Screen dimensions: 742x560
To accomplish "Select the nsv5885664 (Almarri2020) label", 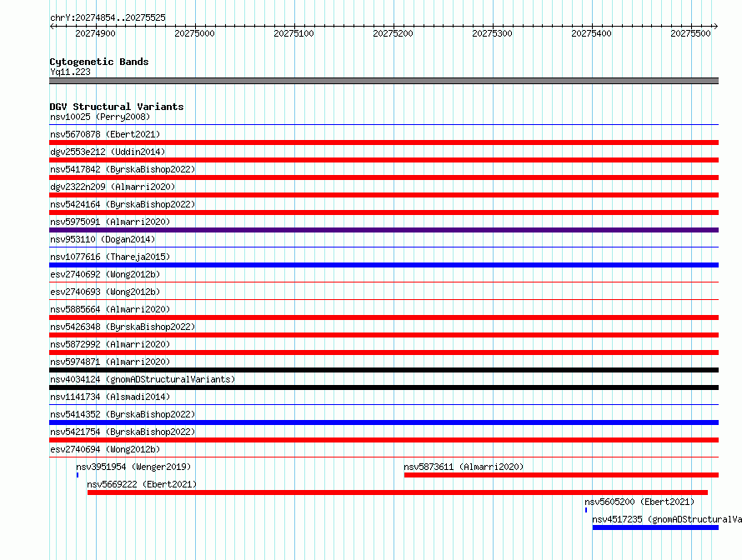I will 110,309.
